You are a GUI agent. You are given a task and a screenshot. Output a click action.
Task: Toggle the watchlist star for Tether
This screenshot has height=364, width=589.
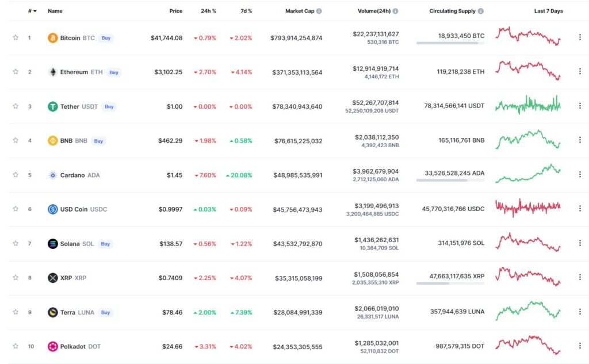(16, 106)
